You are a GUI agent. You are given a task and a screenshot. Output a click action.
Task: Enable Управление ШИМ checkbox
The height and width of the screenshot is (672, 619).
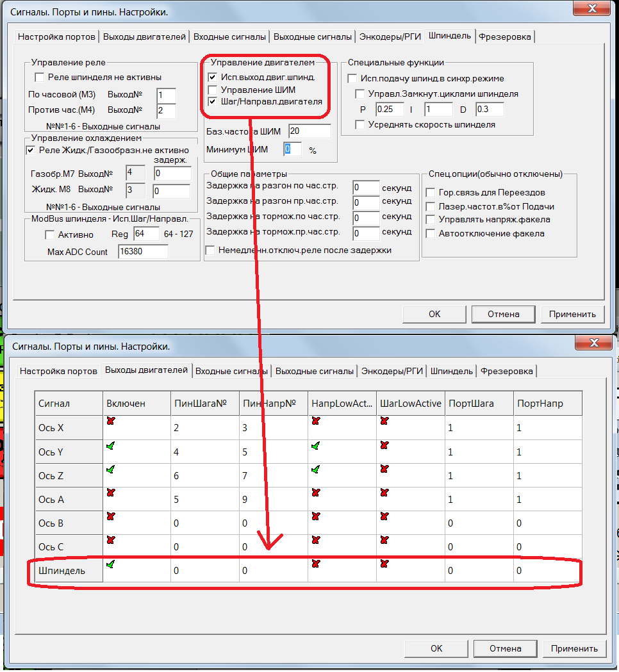pyautogui.click(x=212, y=90)
